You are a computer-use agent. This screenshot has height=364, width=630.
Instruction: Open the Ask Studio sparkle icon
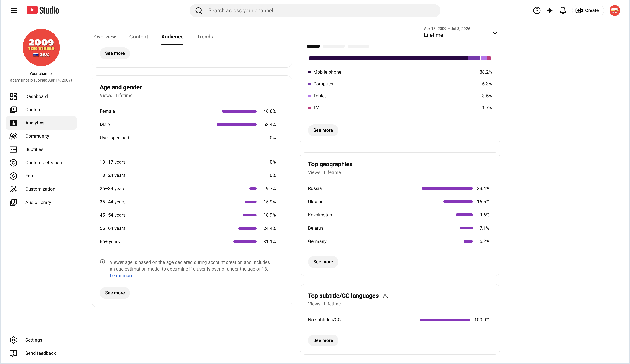coord(549,10)
